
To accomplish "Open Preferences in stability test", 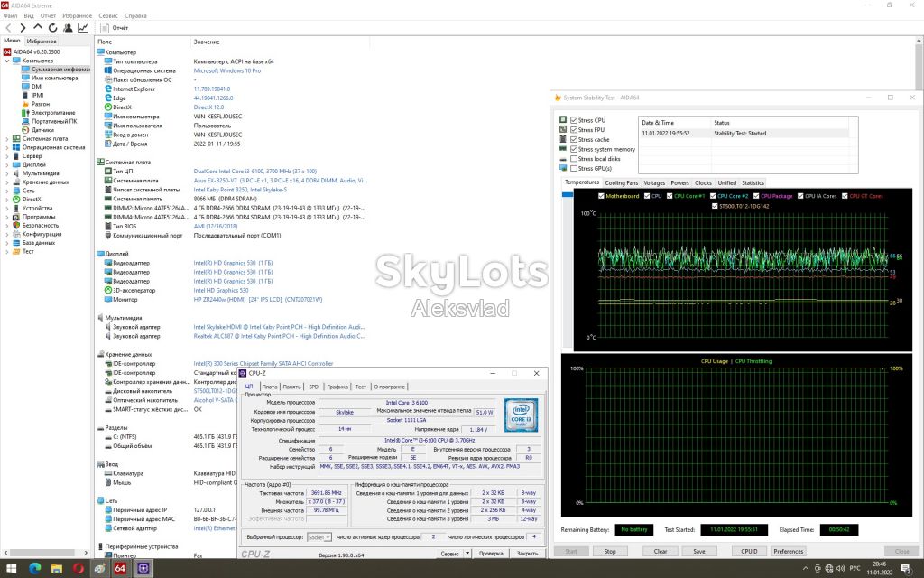I will 788,551.
